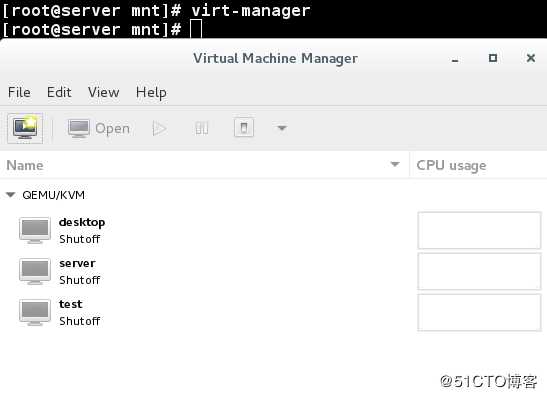Click the Shutoff status under desktop
547x398 pixels.
point(80,239)
